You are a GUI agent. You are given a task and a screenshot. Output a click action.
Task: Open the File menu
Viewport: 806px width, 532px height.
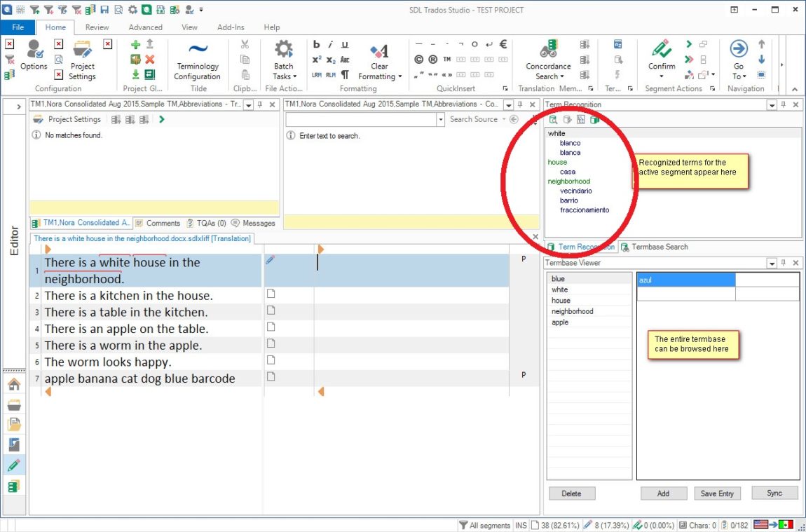click(x=18, y=27)
